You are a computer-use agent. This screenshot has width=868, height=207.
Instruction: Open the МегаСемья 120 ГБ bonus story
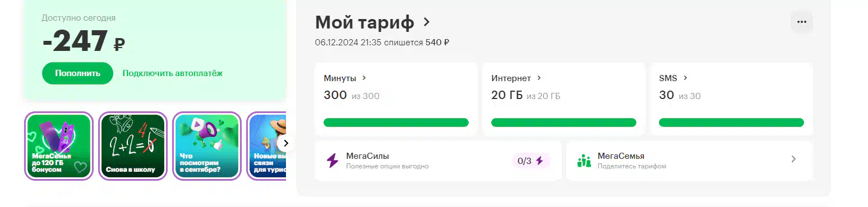coord(58,146)
